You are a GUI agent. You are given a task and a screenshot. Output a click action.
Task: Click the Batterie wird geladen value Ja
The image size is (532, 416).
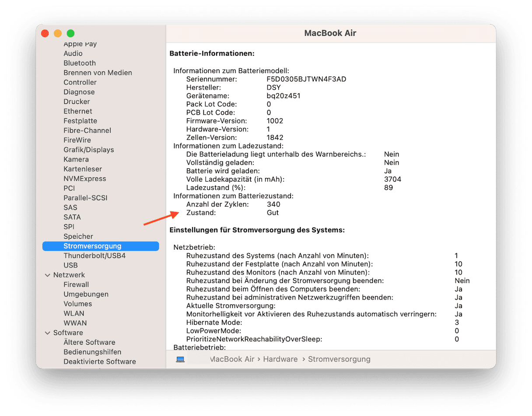coord(388,171)
